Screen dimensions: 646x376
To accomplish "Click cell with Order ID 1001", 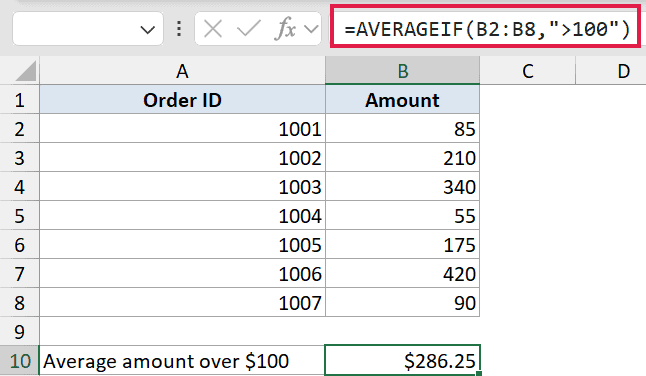I will (x=182, y=128).
